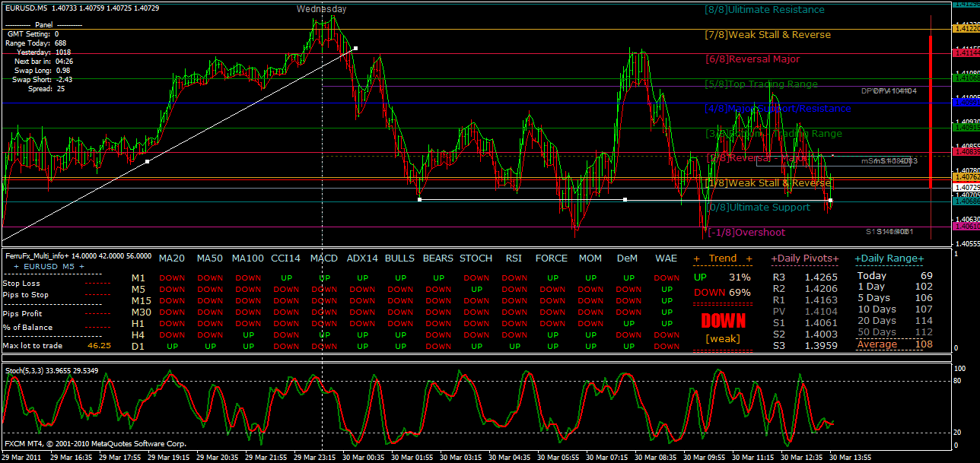
Task: Click the plus expander beside Trend header
Action: click(x=697, y=258)
